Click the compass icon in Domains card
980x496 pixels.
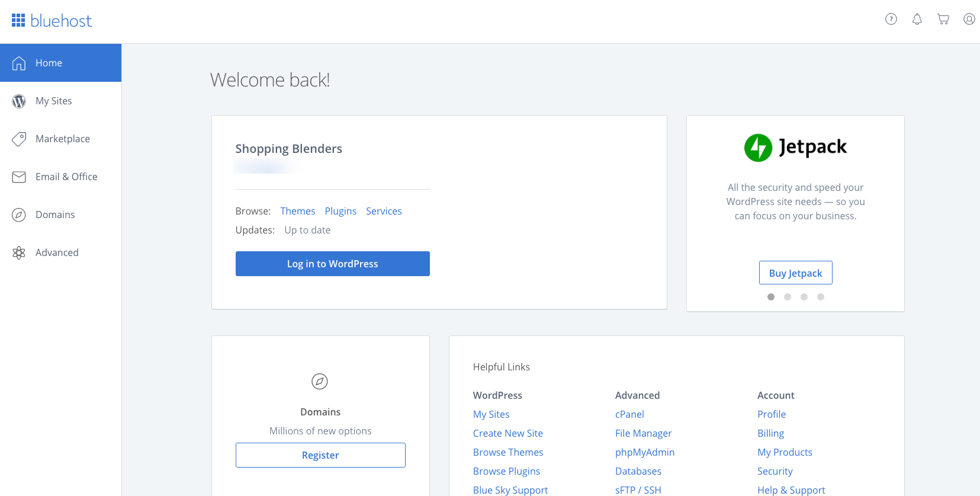[320, 381]
